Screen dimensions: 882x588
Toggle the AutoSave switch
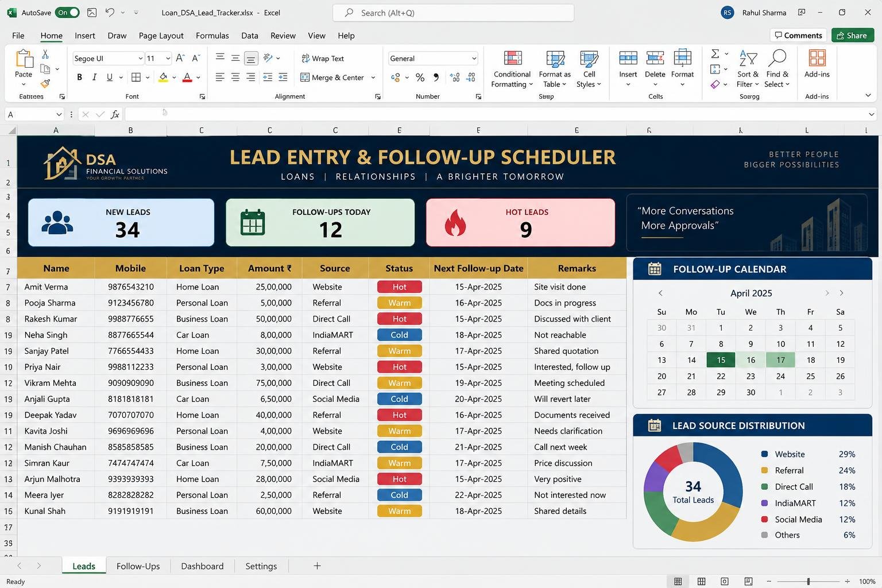[x=67, y=13]
